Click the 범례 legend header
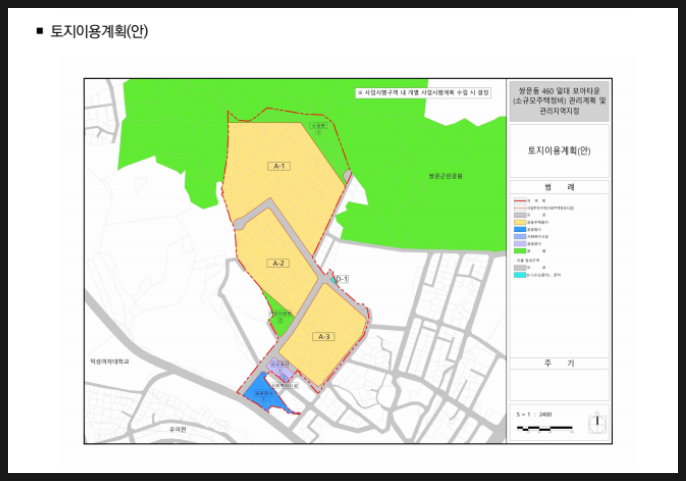This screenshot has width=686, height=481. click(559, 187)
